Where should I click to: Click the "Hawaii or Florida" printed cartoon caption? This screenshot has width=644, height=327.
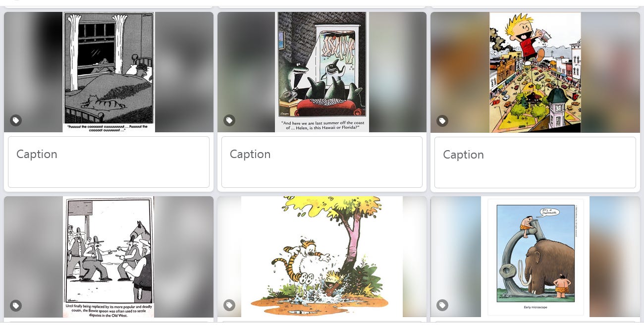click(x=322, y=125)
